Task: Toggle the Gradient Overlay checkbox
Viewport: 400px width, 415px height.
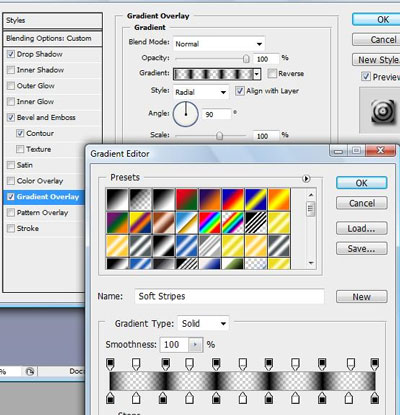Action: [11, 197]
